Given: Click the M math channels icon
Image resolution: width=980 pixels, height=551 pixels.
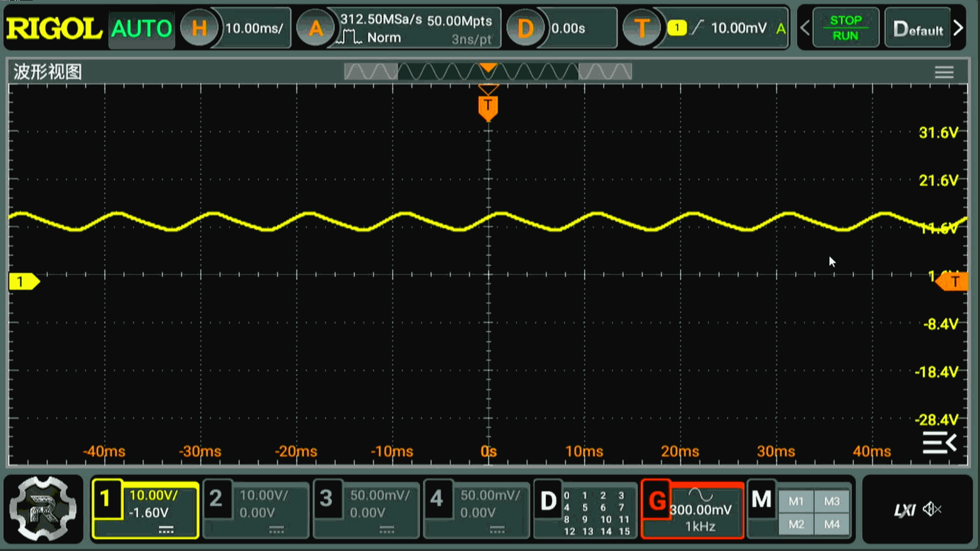Looking at the screenshot, I should (761, 499).
